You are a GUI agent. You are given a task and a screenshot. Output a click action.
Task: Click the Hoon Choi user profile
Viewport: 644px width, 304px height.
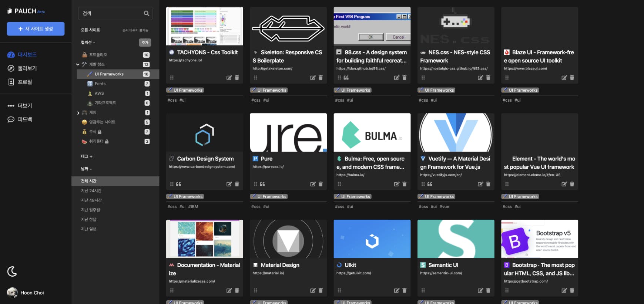click(x=25, y=293)
